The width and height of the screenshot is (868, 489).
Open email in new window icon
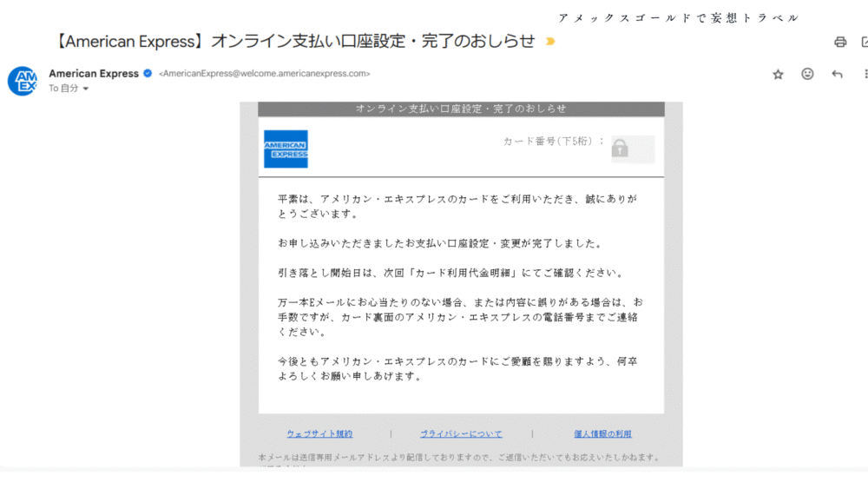pyautogui.click(x=865, y=42)
